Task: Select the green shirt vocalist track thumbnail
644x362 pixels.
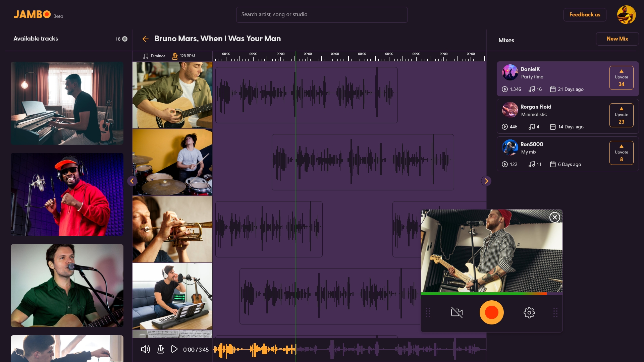Action: (67, 286)
